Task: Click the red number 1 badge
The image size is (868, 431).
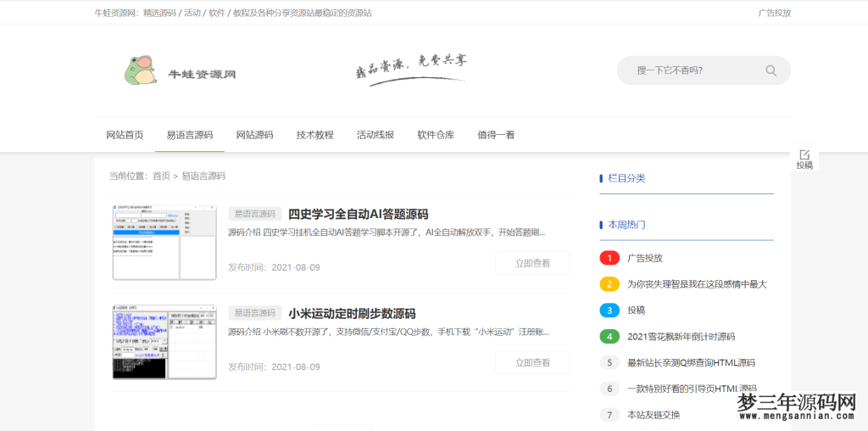Action: click(609, 258)
